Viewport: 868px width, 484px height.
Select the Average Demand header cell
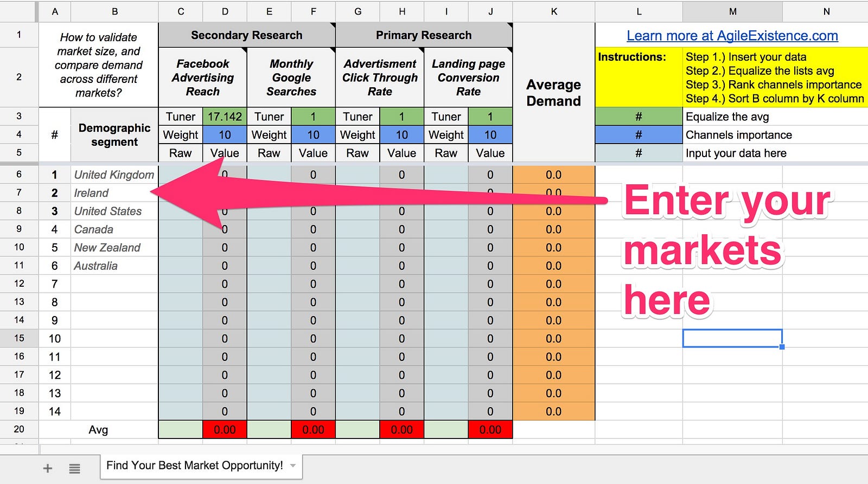pos(554,93)
